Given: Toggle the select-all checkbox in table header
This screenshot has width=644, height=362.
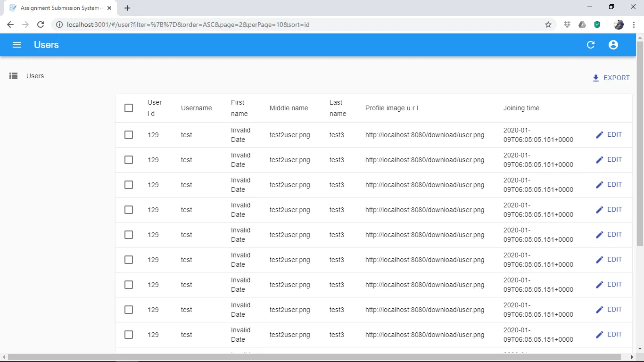Looking at the screenshot, I should coord(129,108).
